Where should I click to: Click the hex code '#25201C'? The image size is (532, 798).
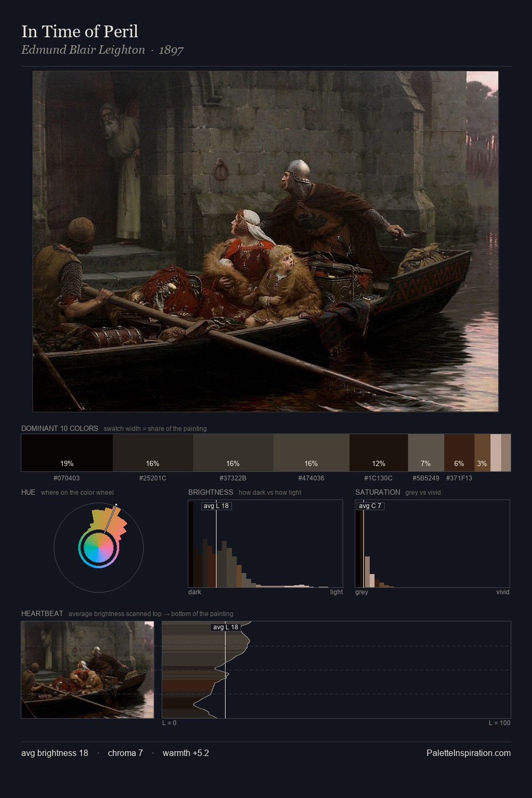[153, 478]
